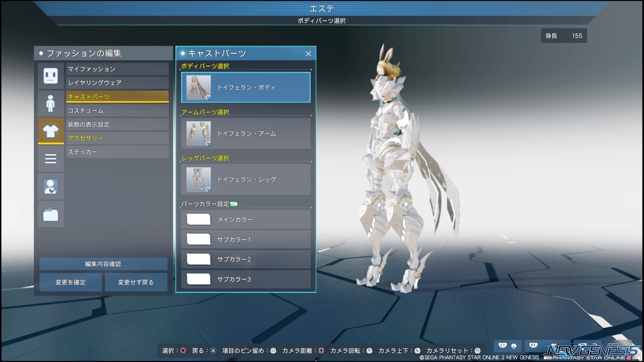The width and height of the screenshot is (644, 362).
Task: Open the サブカラー1 color swatch
Action: pyautogui.click(x=198, y=239)
